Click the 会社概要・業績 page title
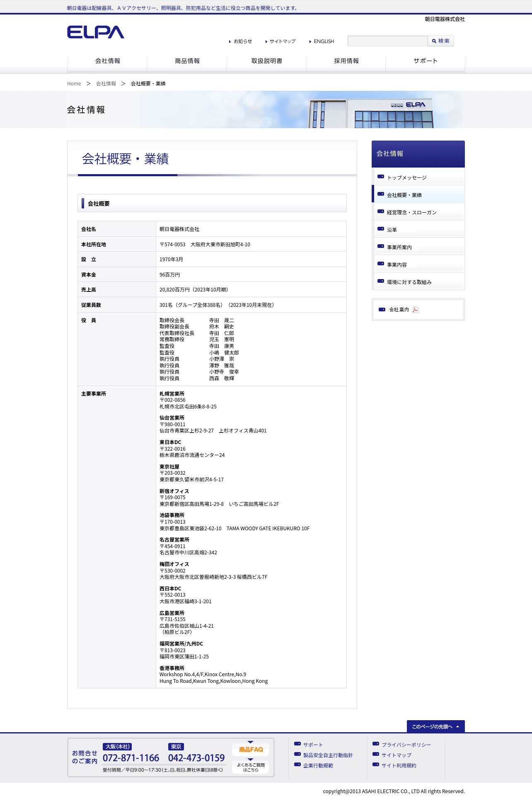Viewport: 532px width, 806px height. pos(125,159)
